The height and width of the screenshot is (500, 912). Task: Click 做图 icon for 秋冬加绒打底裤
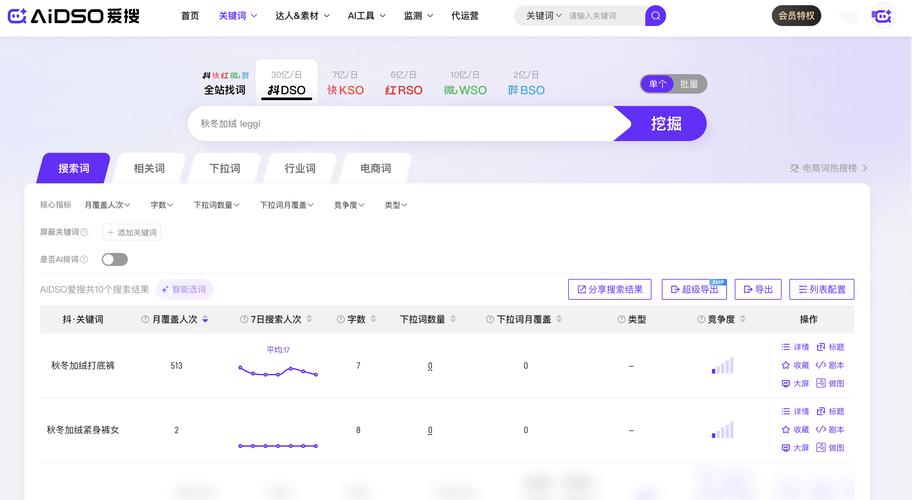830,383
